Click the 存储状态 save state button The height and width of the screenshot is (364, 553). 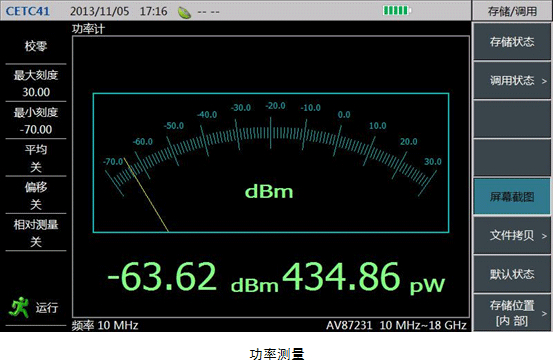pos(512,42)
